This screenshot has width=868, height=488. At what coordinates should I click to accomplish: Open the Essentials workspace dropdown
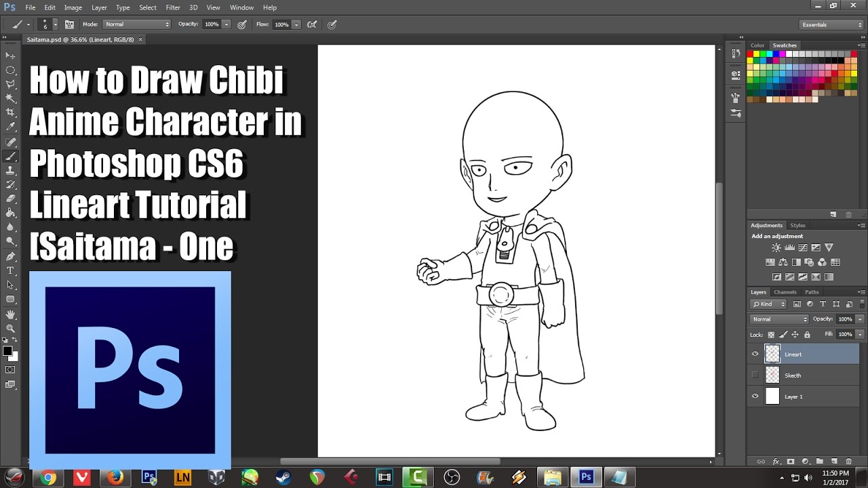[831, 24]
